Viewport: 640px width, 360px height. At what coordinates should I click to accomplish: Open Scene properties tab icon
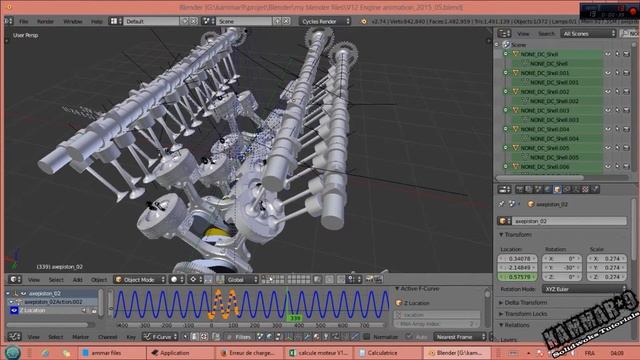pos(538,189)
